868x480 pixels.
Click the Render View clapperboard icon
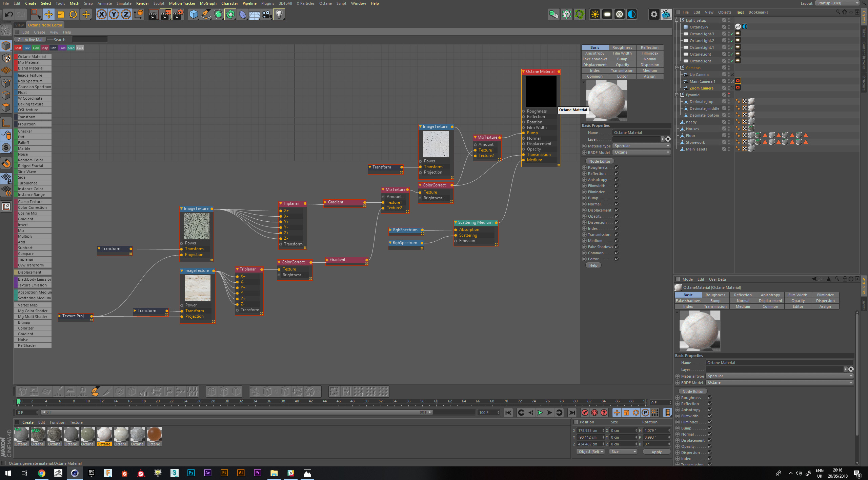point(153,14)
